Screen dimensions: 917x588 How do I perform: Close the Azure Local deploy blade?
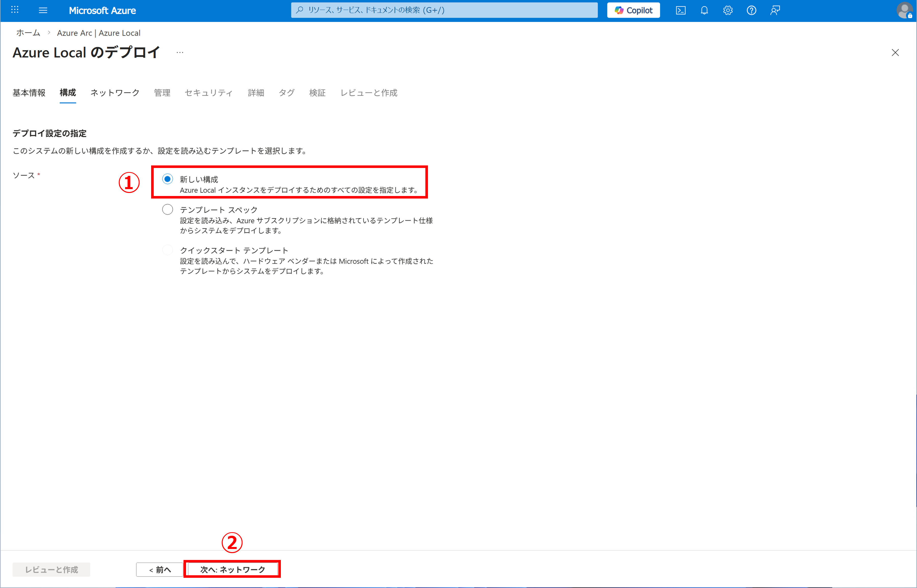point(895,53)
